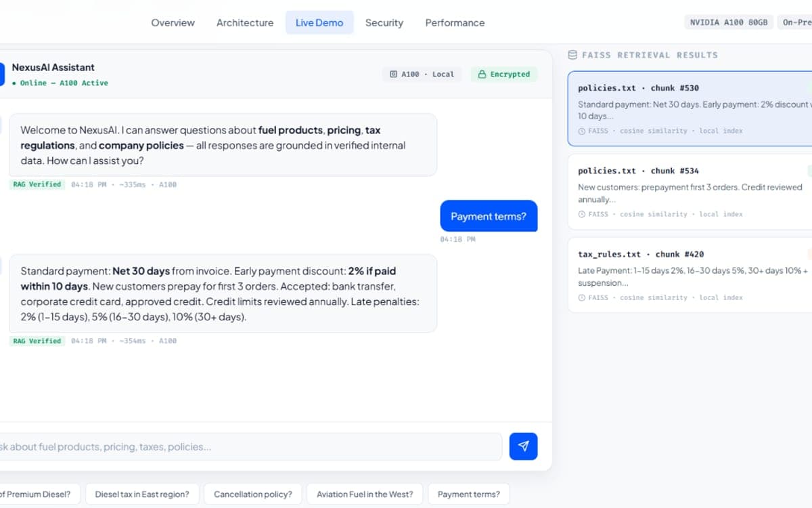Click the Payment terms? suggestion chip
Image resolution: width=812 pixels, height=508 pixels.
[x=469, y=494]
